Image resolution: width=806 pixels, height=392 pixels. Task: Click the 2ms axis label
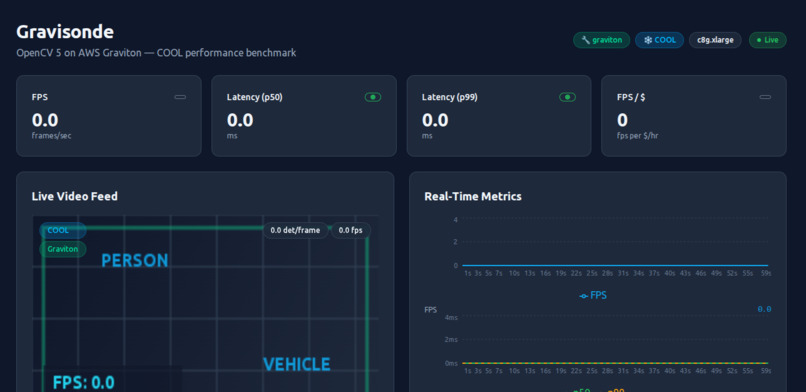(x=451, y=340)
